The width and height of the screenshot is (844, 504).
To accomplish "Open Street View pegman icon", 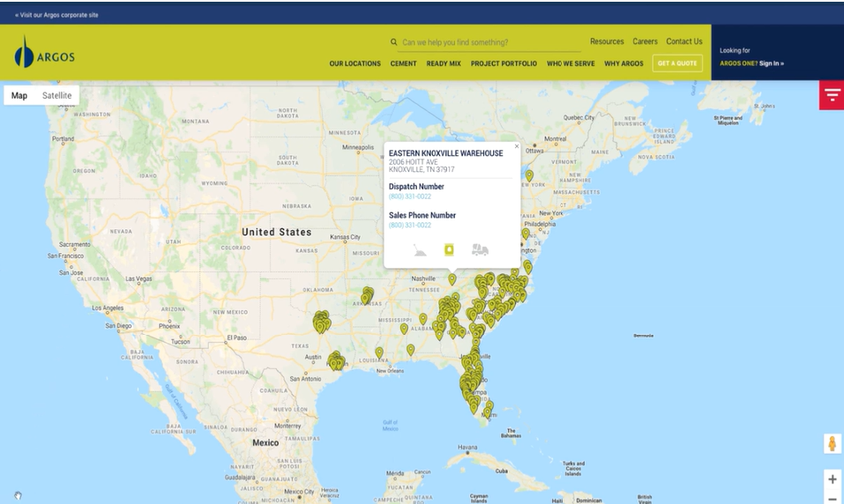I will 833,444.
